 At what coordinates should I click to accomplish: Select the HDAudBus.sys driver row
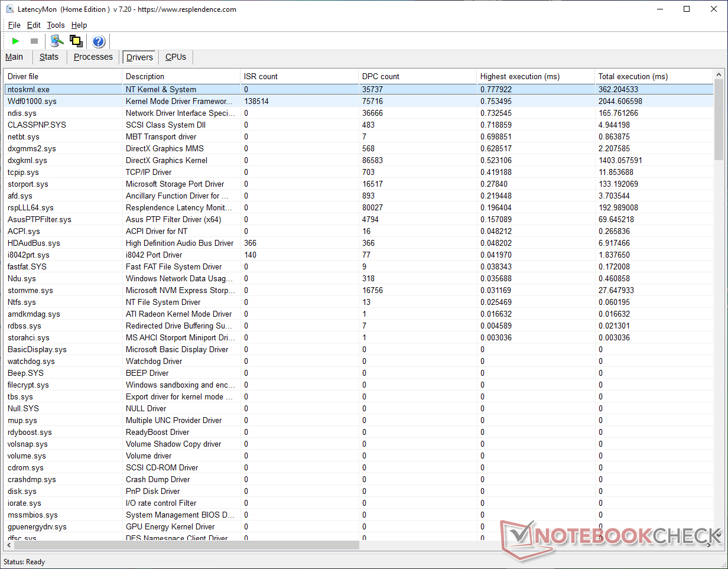tap(359, 243)
